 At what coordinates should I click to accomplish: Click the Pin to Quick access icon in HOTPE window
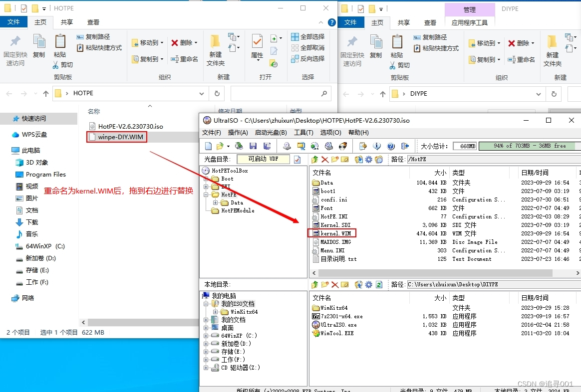click(x=15, y=41)
